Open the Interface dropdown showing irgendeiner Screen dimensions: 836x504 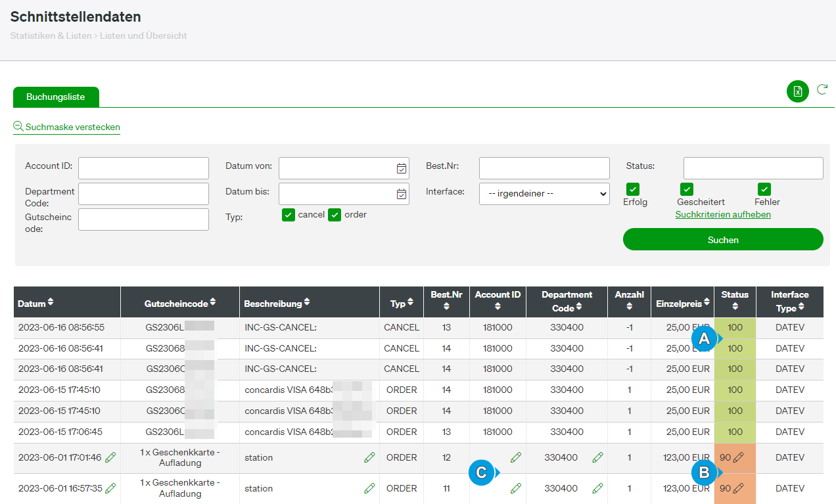tap(544, 194)
